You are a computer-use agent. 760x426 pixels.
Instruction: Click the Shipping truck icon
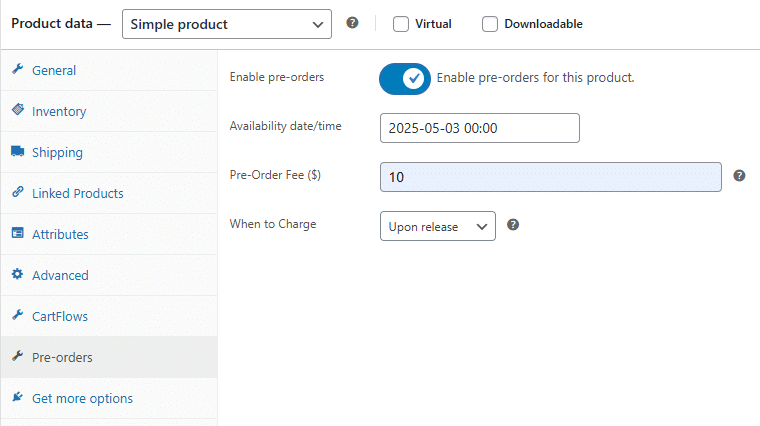(x=18, y=151)
